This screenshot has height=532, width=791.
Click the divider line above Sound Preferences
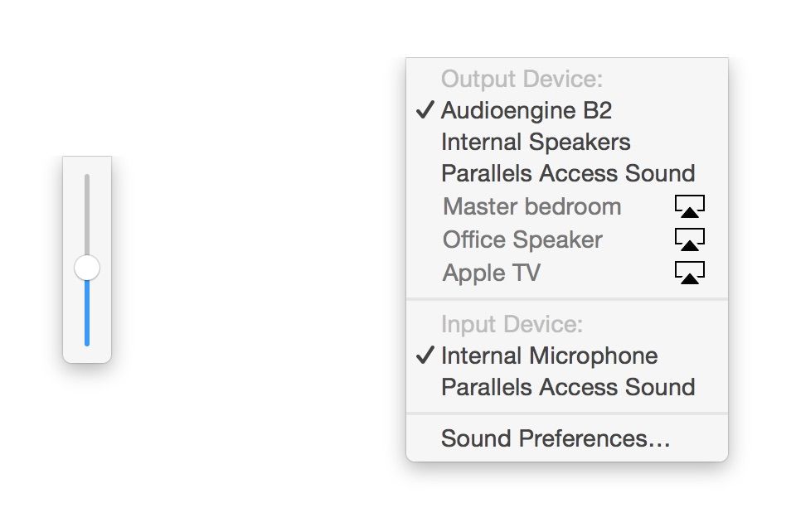(567, 413)
